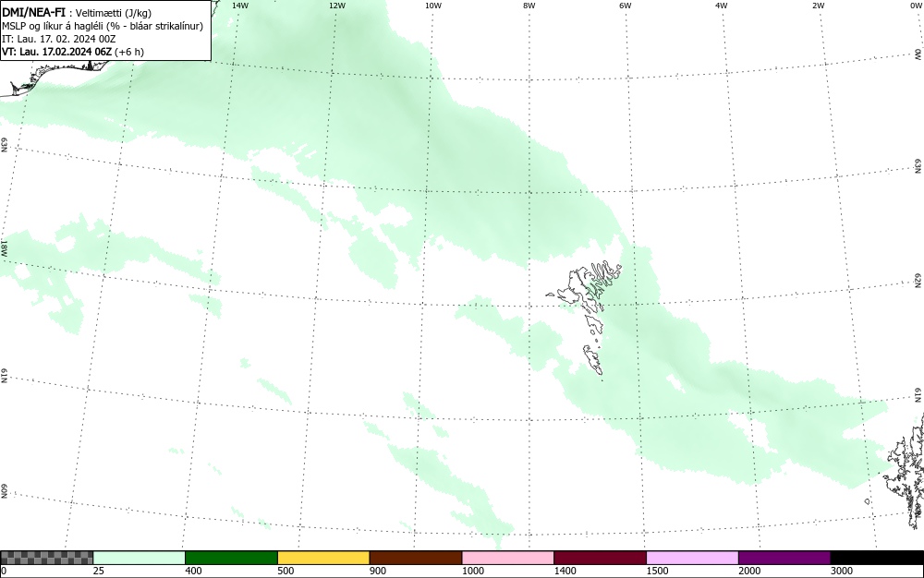Screen dimensions: 924x578
Task: Click the 0W longitude label at top
Action: tap(916, 6)
